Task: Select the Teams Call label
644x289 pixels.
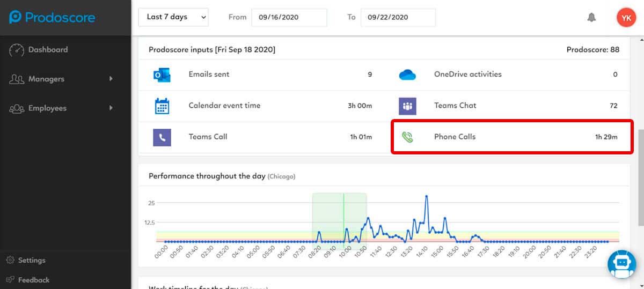Action: click(208, 137)
